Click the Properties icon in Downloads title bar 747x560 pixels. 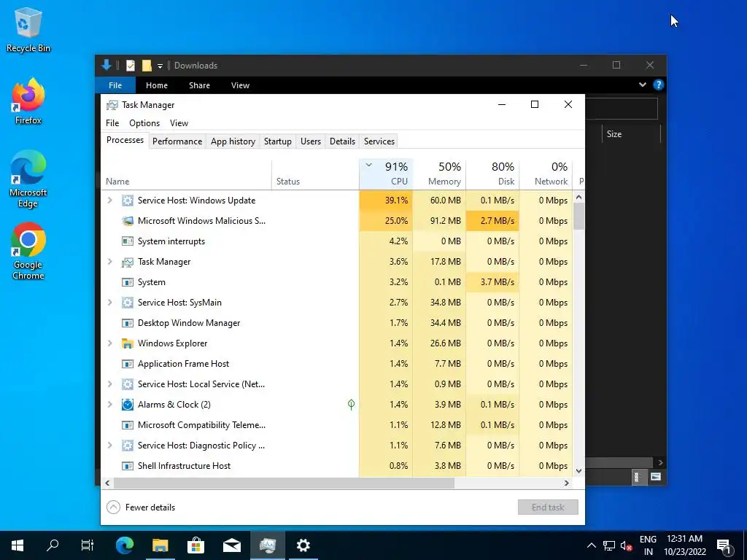131,65
